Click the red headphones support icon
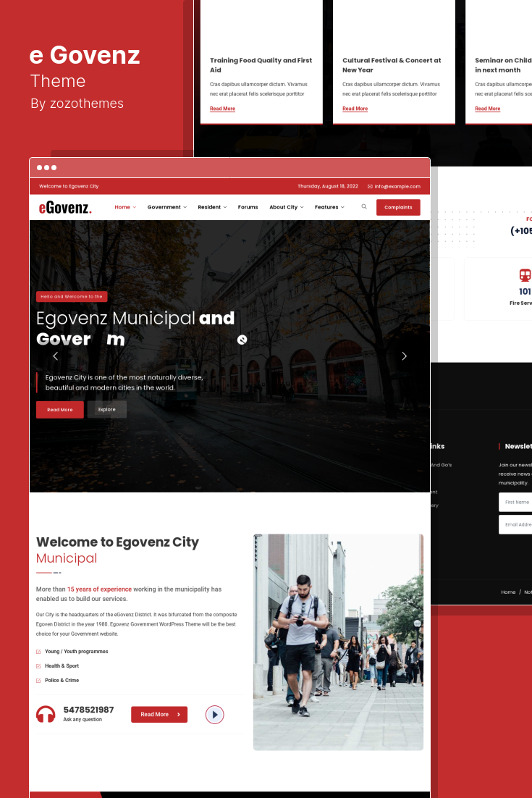532x798 pixels. [46, 714]
